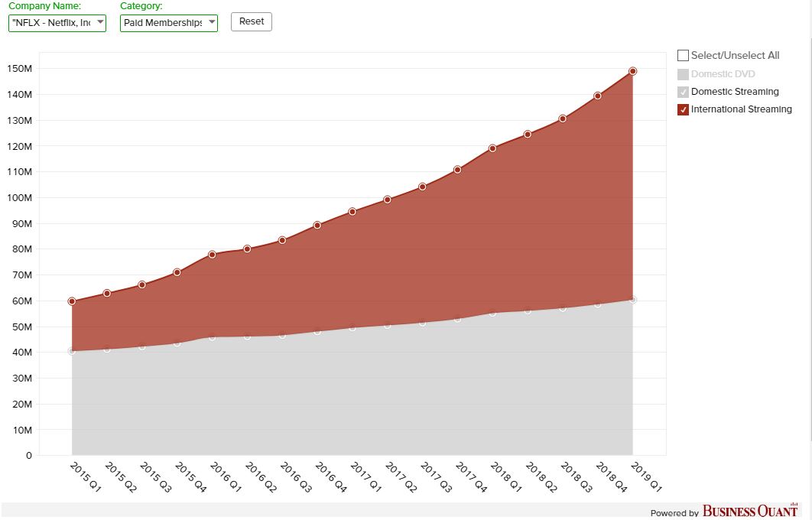The width and height of the screenshot is (812, 520).
Task: Click the '50M' y-axis label
Action: coord(21,327)
